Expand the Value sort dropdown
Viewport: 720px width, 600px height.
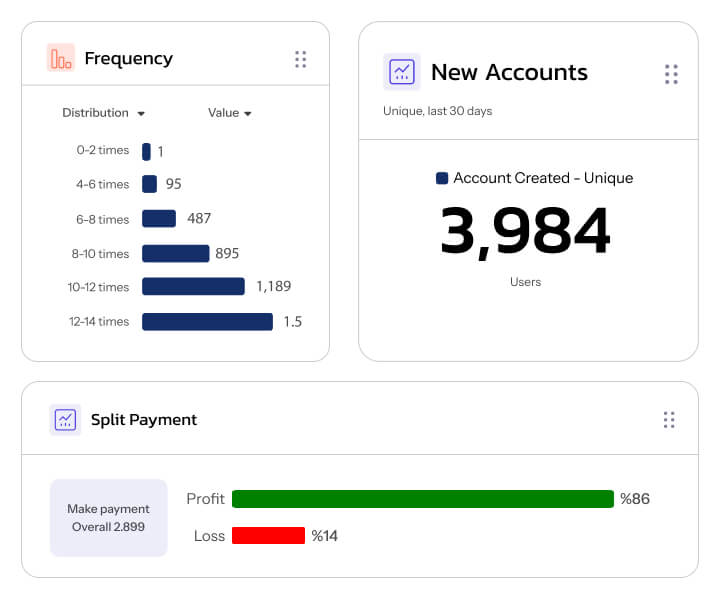pyautogui.click(x=229, y=113)
